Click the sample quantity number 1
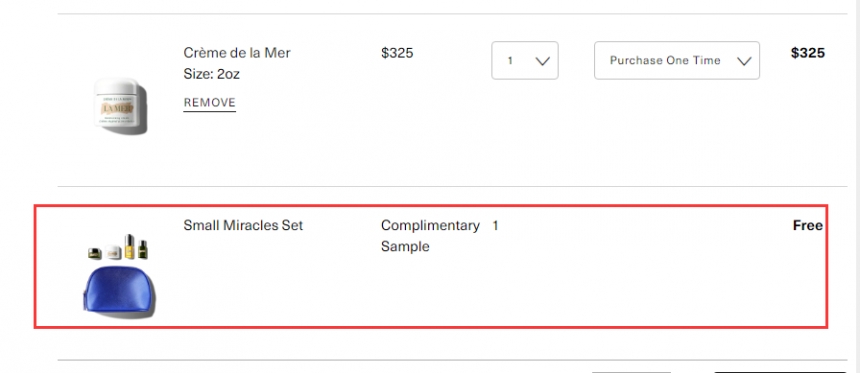The image size is (860, 373). pyautogui.click(x=495, y=225)
